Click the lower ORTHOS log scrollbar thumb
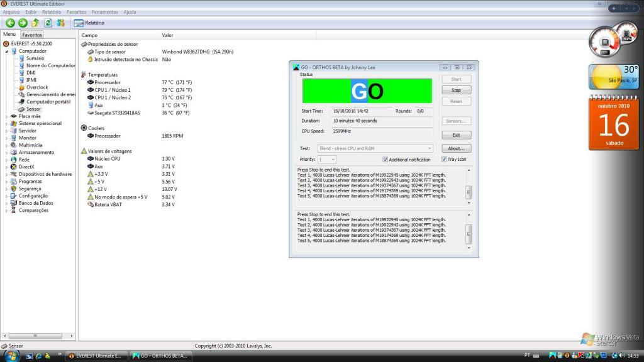The height and width of the screenshot is (362, 644). tap(468, 234)
